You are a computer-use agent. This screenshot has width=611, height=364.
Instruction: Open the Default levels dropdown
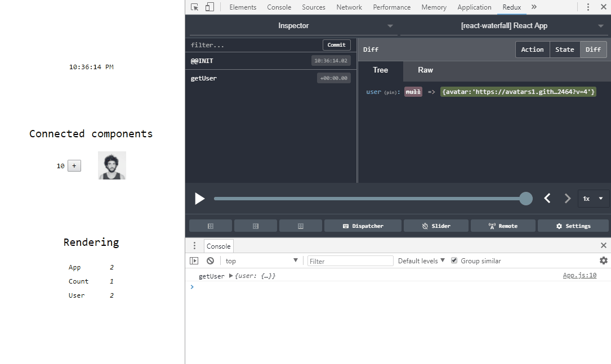421,261
